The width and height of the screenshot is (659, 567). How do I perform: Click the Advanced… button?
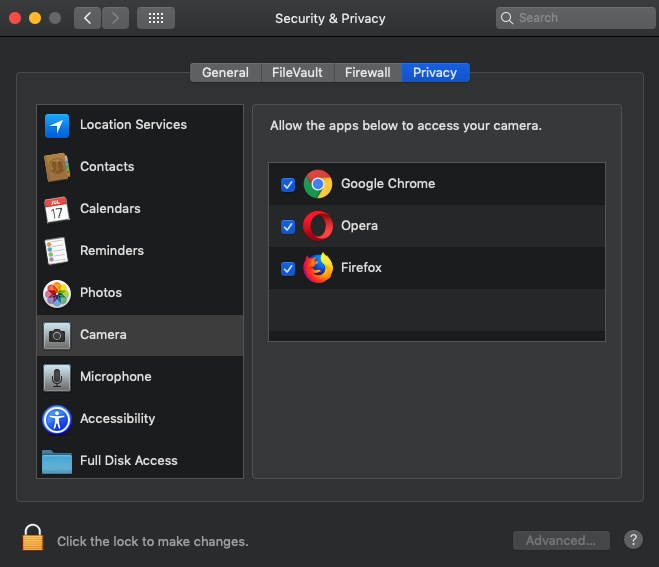point(561,540)
